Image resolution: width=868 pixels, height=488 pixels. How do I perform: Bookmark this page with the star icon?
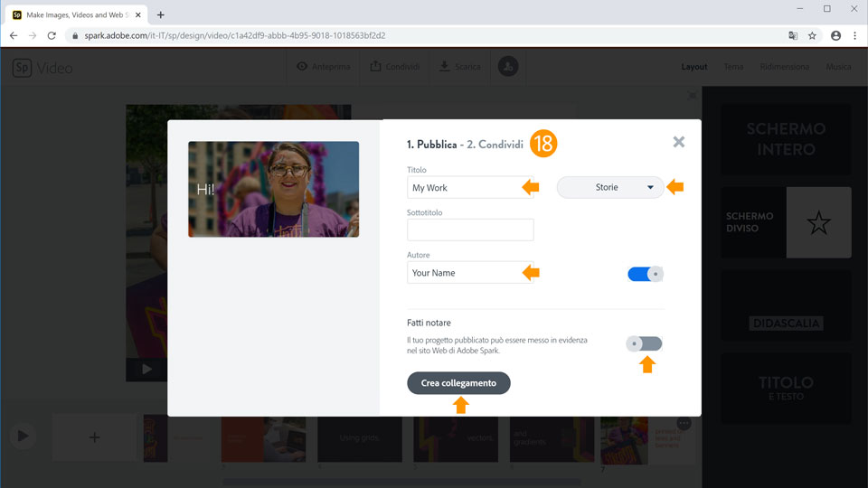click(x=812, y=35)
